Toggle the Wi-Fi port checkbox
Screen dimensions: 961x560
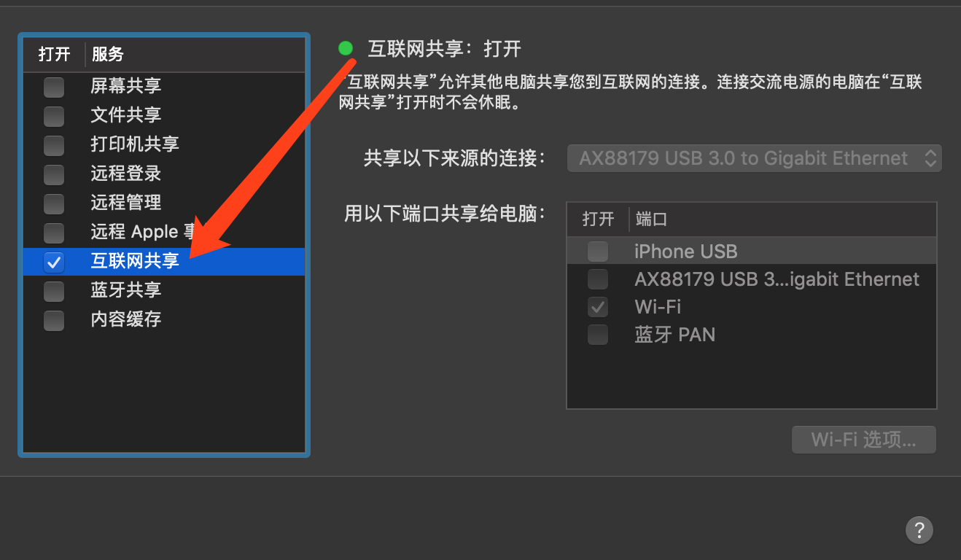598,307
